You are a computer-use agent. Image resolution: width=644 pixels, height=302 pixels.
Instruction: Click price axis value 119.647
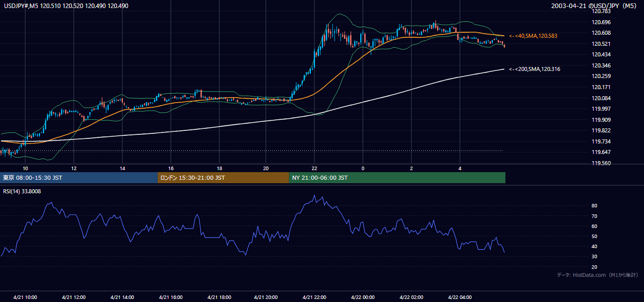tap(602, 152)
